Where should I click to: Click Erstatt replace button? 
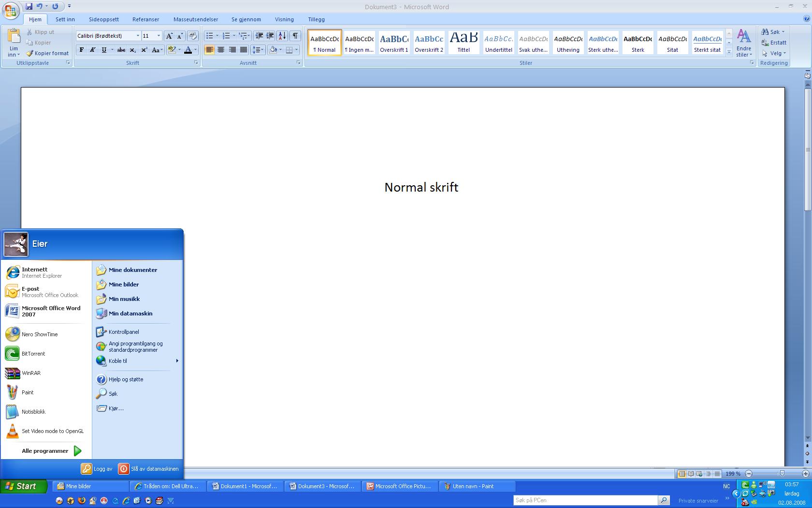pos(774,43)
